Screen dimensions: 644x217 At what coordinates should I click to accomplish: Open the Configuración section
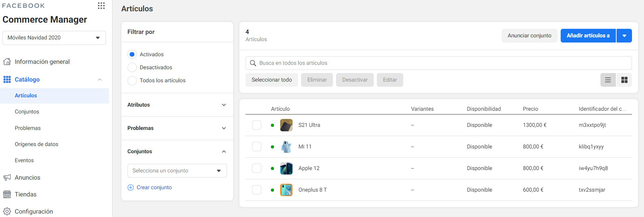pyautogui.click(x=34, y=212)
